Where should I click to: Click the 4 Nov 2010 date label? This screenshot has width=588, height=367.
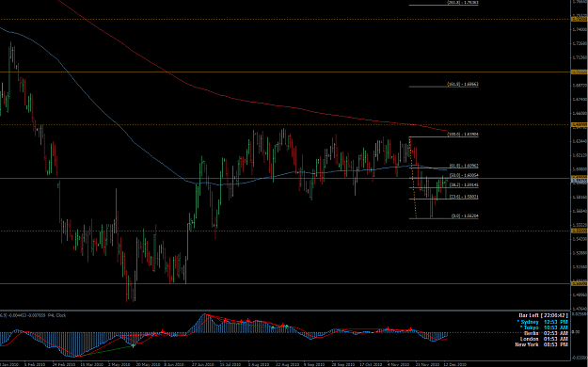(399, 364)
